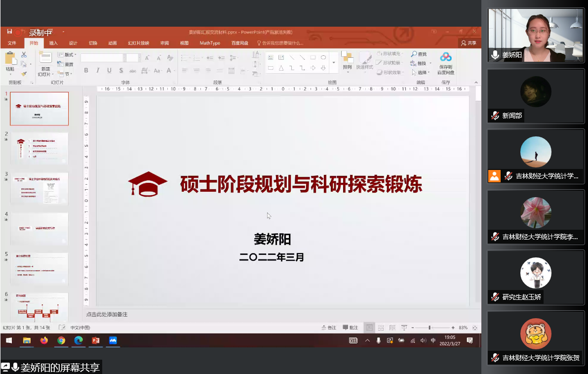Image resolution: width=588 pixels, height=374 pixels.
Task: Switch to Slide Sorter view
Action: [x=381, y=328]
